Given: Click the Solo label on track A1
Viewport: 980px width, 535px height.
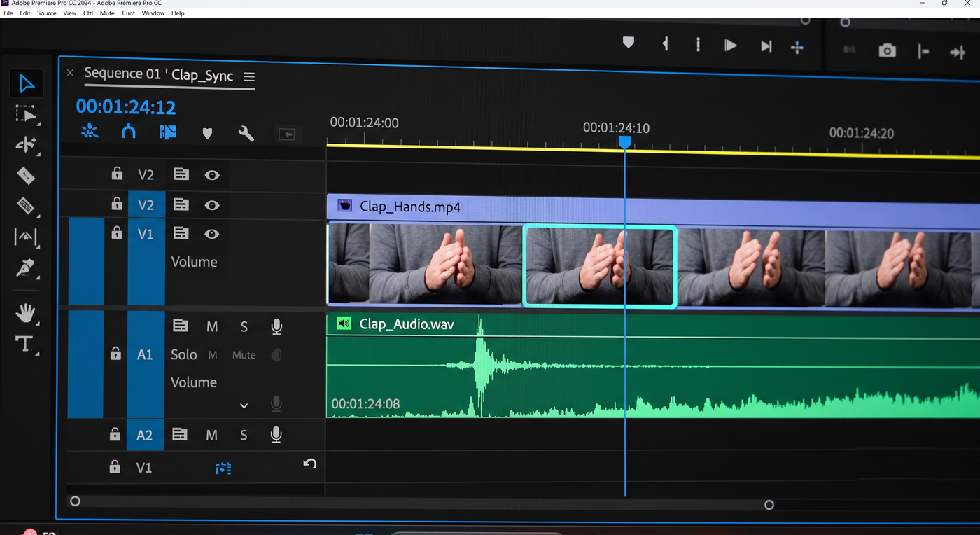Looking at the screenshot, I should pos(184,355).
